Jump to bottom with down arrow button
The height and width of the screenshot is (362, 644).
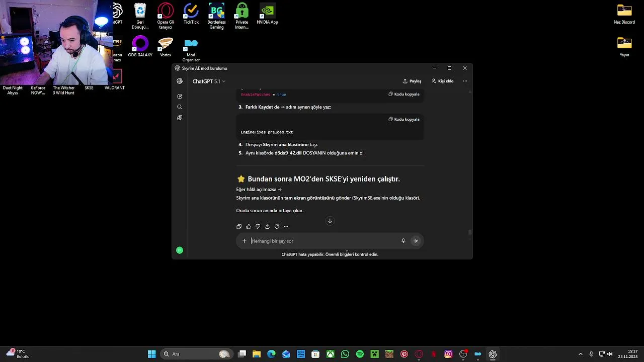coord(330,221)
